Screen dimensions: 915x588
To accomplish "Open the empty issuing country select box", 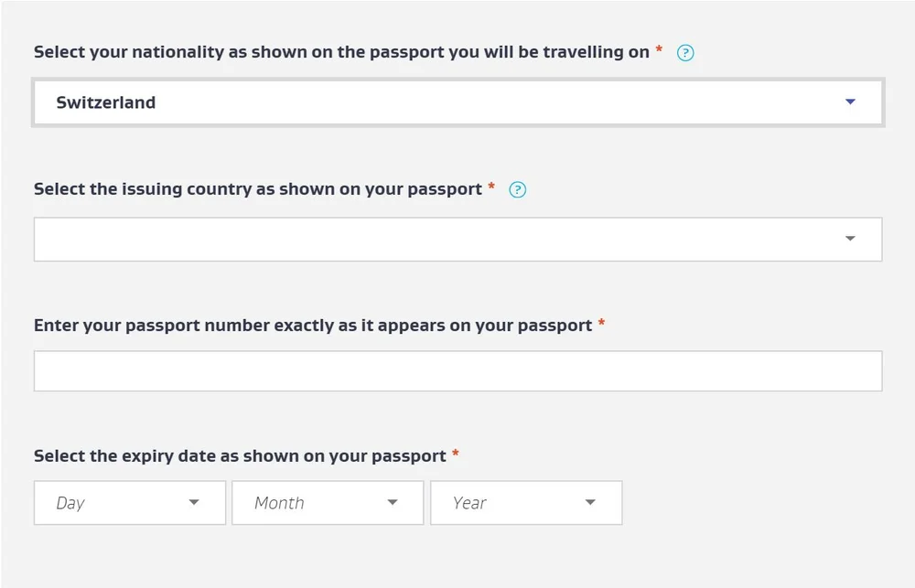I will pyautogui.click(x=439, y=239).
